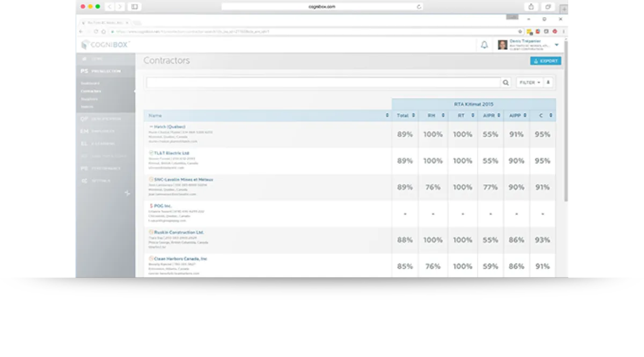The image size is (644, 357).
Task: Open the user account dropdown arrow
Action: 557,45
